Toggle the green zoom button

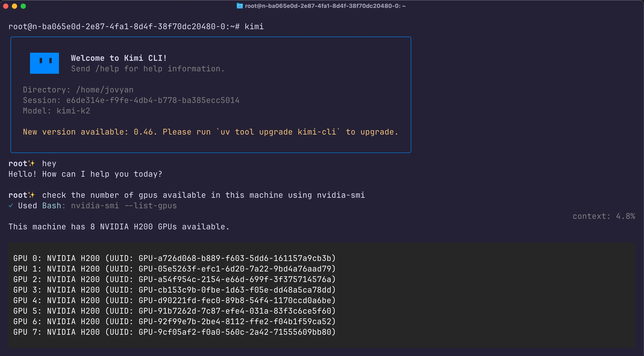click(x=23, y=6)
